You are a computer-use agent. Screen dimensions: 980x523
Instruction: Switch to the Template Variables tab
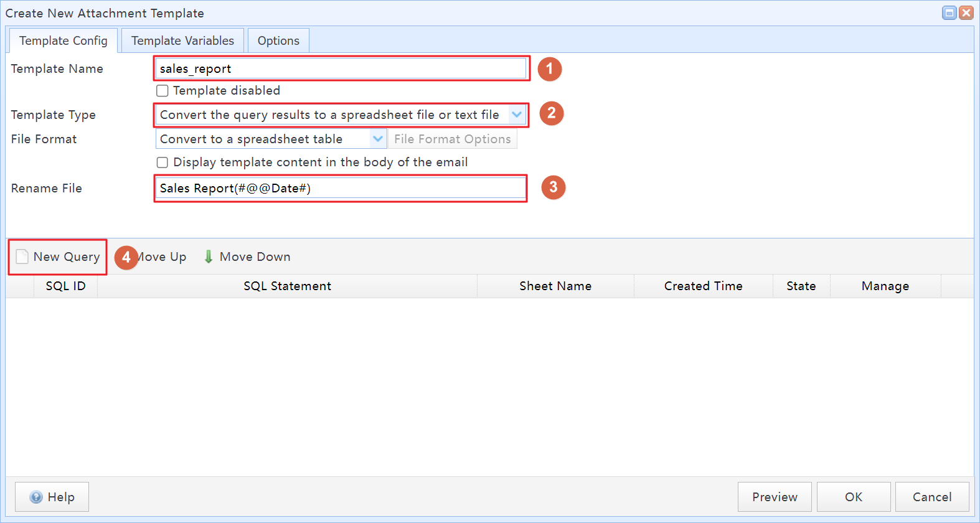[182, 41]
